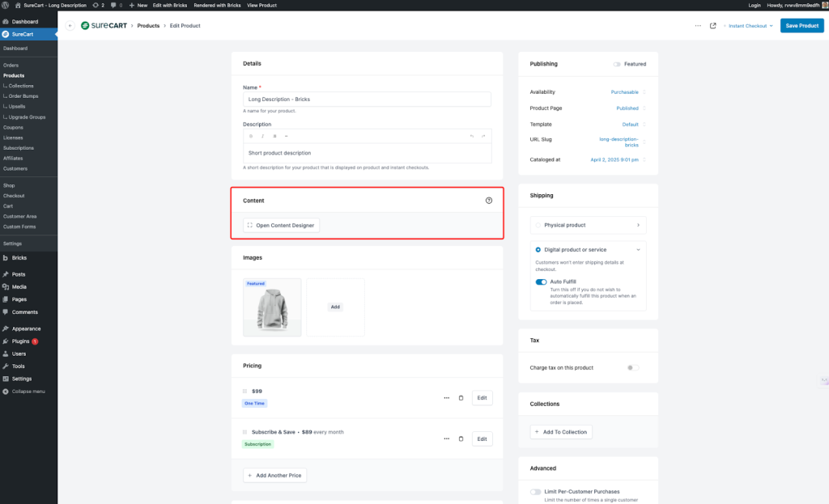
Task: Open the header three-dots more options
Action: coord(698,26)
